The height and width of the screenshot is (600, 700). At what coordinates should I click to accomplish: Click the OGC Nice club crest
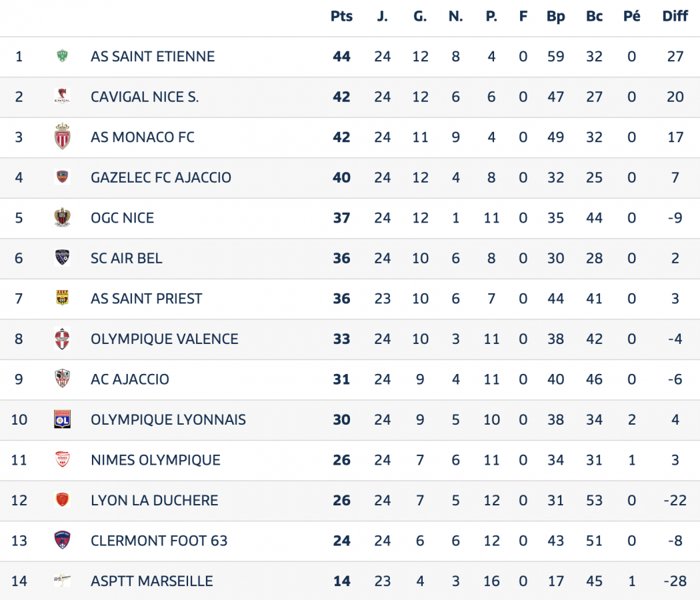(x=62, y=217)
